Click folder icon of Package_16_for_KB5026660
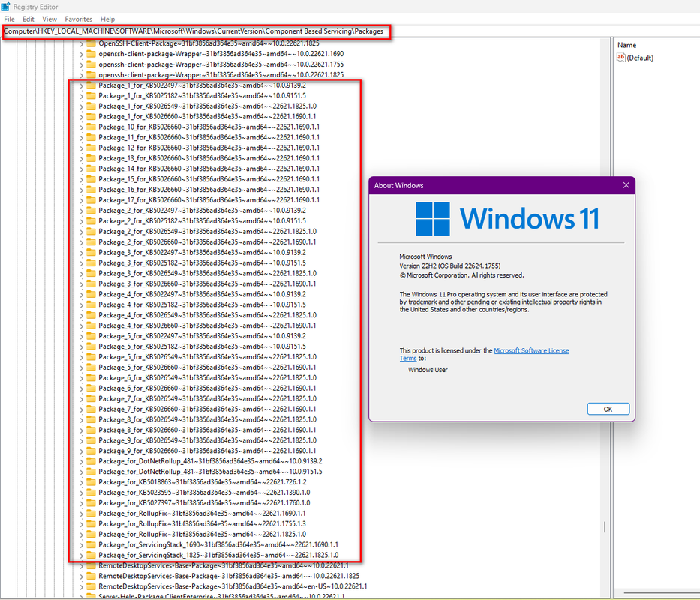The width and height of the screenshot is (700, 600). (x=91, y=190)
